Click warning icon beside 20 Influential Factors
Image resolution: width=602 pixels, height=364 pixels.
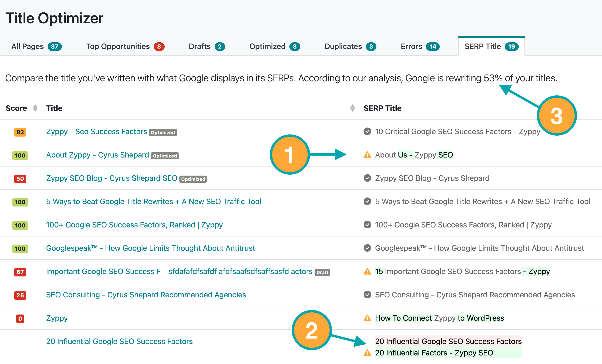(x=367, y=353)
